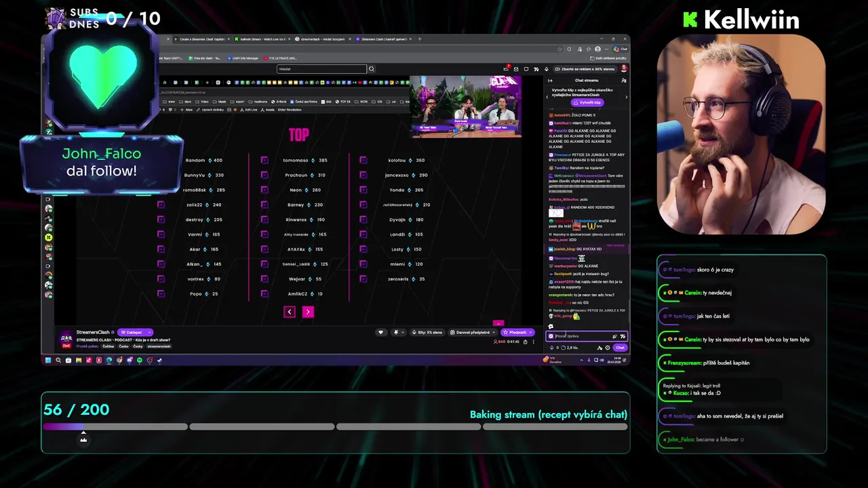The image size is (868, 488).
Task: Open the Twitch user profile avatar
Action: [x=624, y=69]
